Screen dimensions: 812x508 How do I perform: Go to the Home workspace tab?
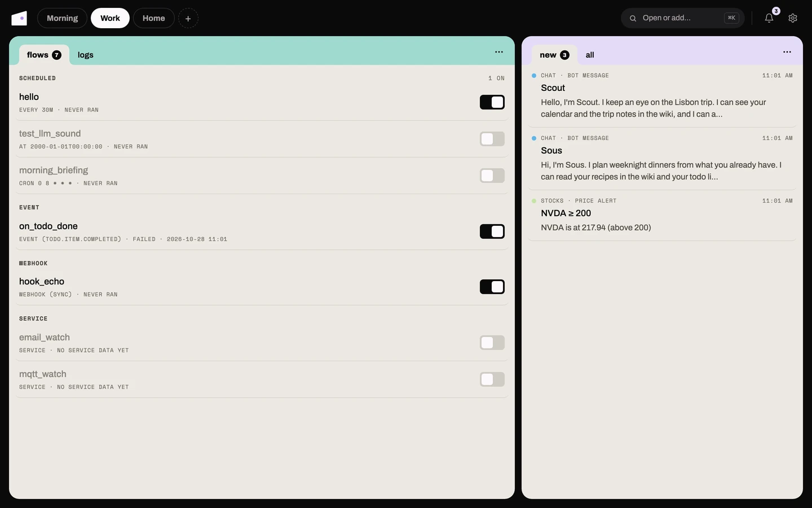154,18
